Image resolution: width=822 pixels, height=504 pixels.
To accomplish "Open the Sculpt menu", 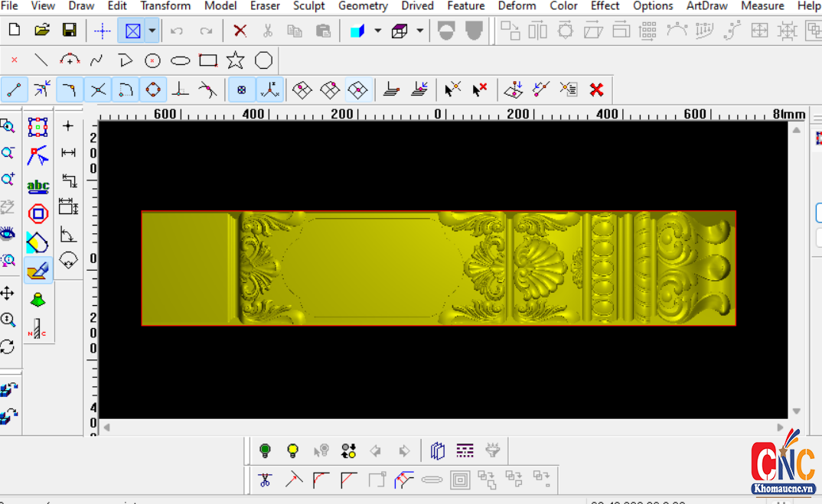I will [308, 6].
